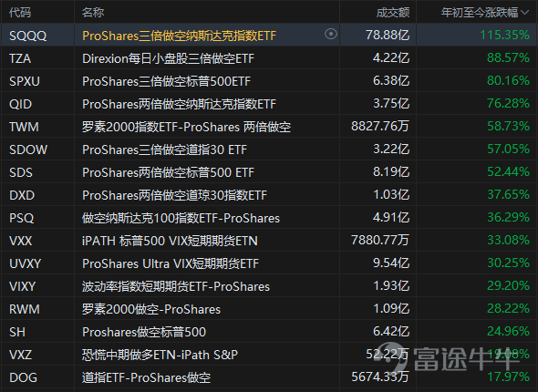This screenshot has width=538, height=392.
Task: Click turnover value 8827.76万
Action: [380, 126]
